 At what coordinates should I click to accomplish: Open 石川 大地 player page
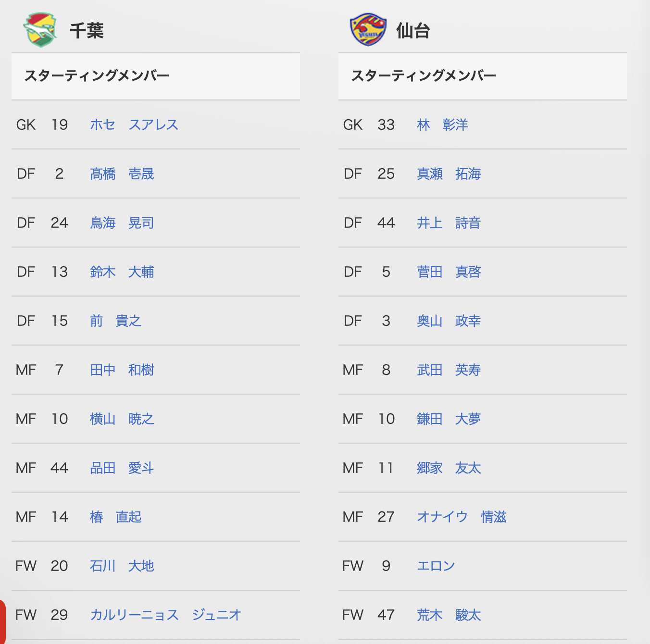pyautogui.click(x=122, y=566)
